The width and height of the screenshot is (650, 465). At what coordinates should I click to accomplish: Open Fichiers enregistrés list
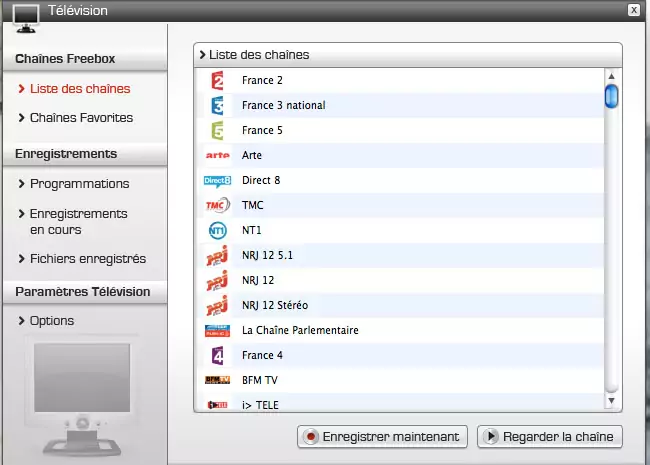(x=87, y=259)
